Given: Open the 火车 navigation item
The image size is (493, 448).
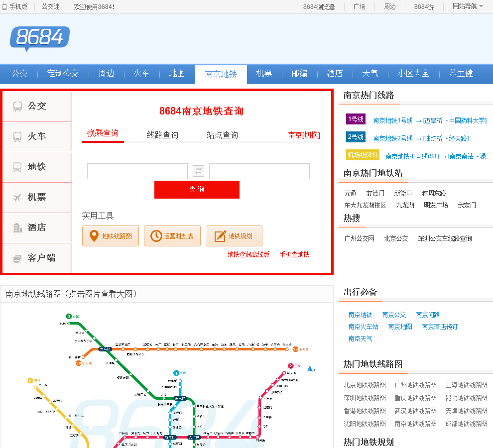Looking at the screenshot, I should coord(141,74).
